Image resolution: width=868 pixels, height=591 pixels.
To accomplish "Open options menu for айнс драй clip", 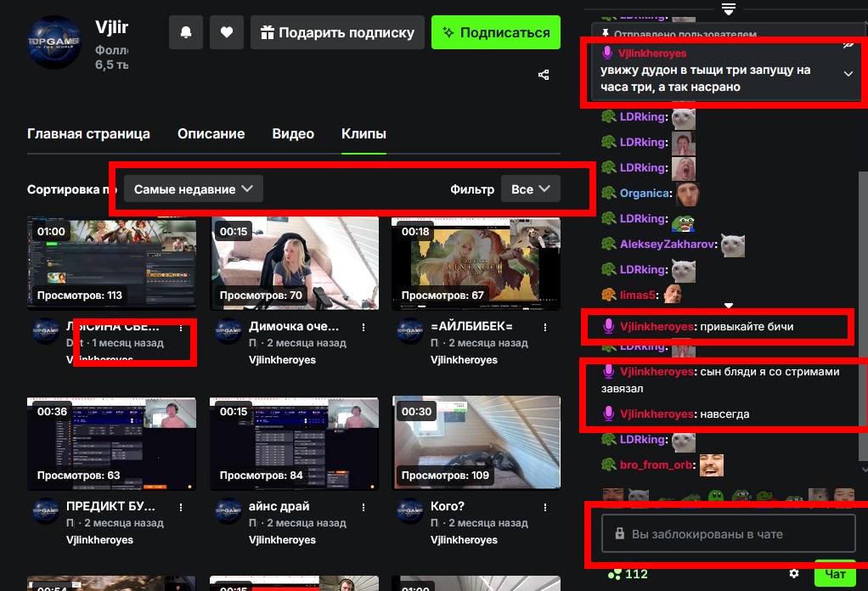I will 364,508.
